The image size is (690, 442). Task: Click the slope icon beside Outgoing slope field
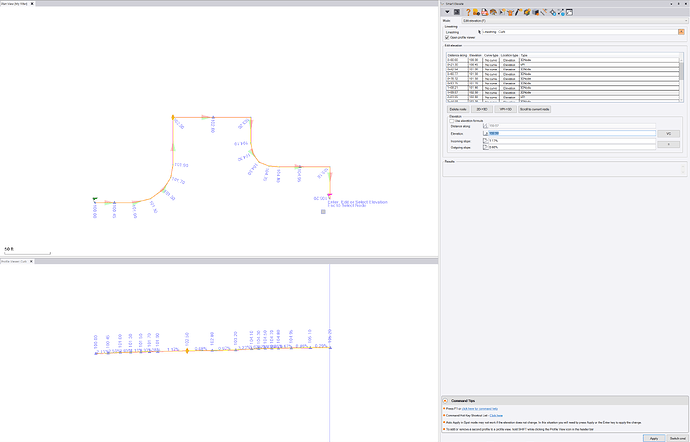pyautogui.click(x=486, y=147)
